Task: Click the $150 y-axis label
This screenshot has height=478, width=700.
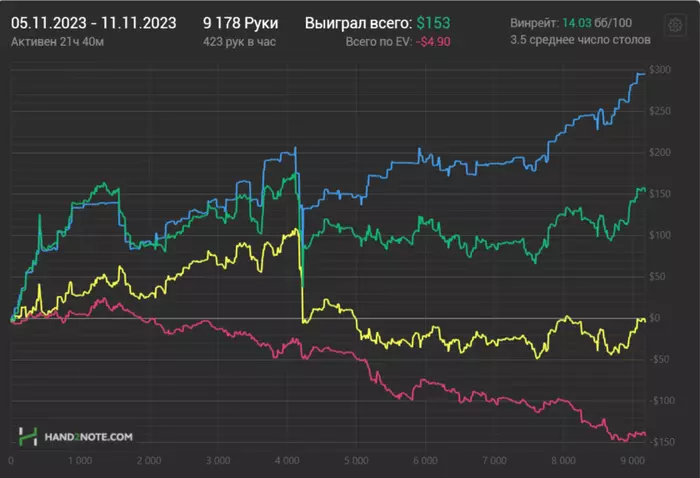Action: (660, 194)
